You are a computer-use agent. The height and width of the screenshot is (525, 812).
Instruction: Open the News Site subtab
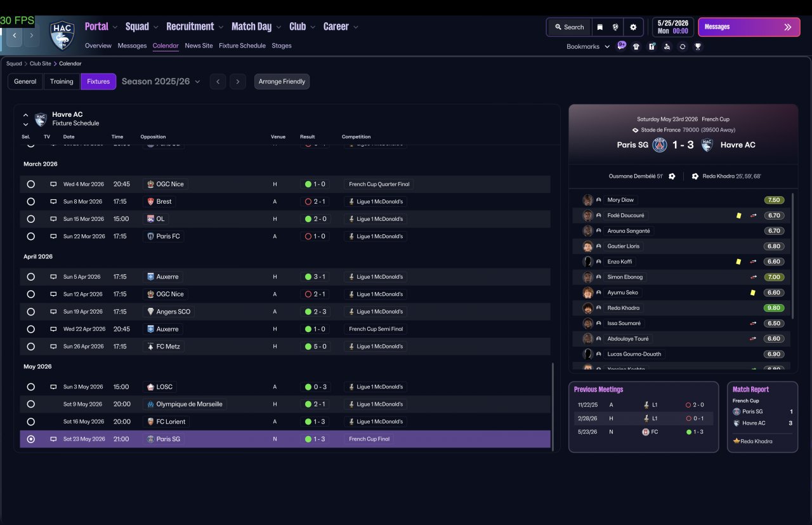(199, 46)
